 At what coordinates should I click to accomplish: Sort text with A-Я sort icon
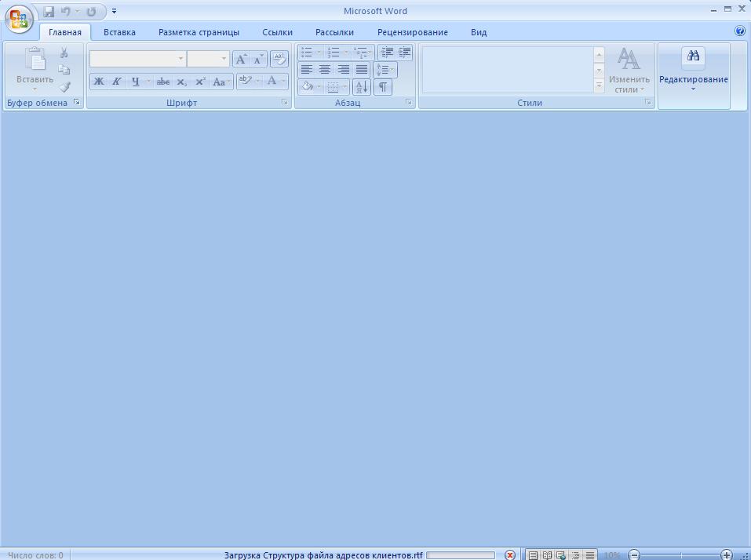(362, 87)
